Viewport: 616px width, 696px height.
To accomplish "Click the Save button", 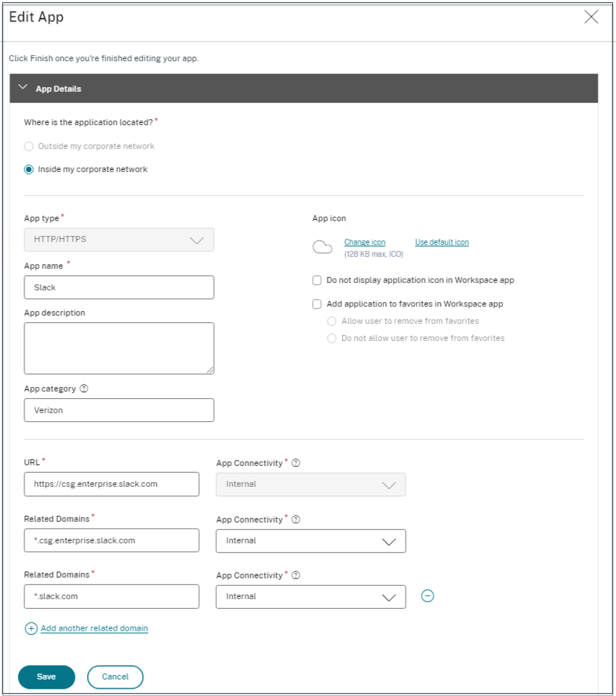I will pos(46,677).
